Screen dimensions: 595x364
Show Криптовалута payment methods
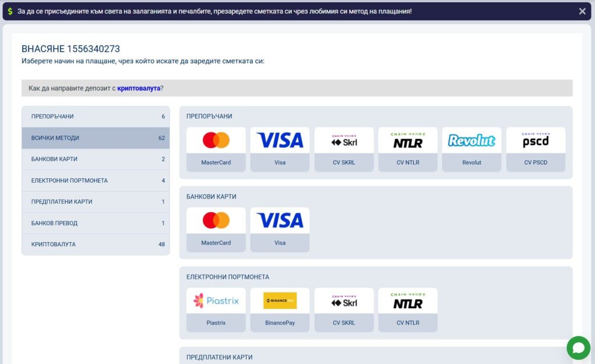[96, 244]
